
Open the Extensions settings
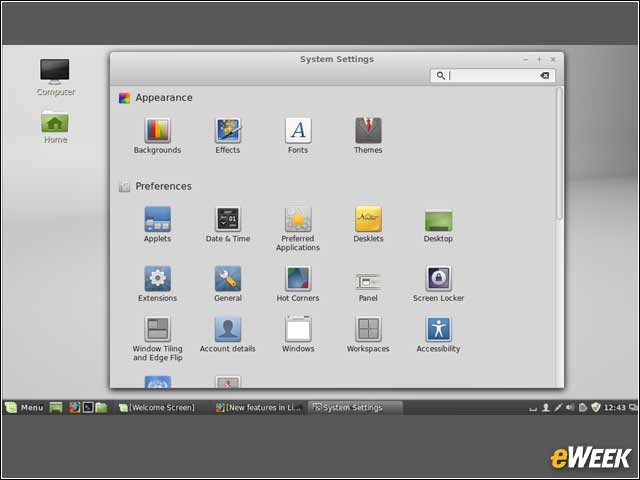point(158,284)
